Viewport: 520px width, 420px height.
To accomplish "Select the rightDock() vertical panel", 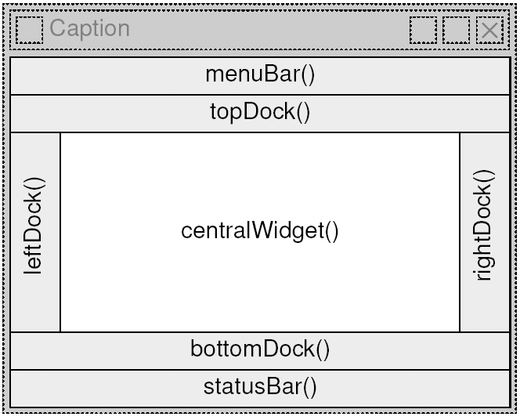I will tap(485, 232).
